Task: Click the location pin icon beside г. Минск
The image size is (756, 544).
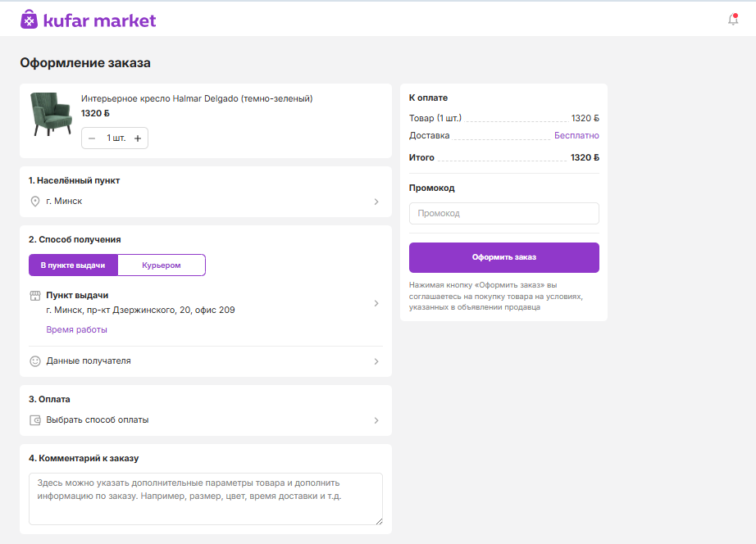Action: [35, 202]
